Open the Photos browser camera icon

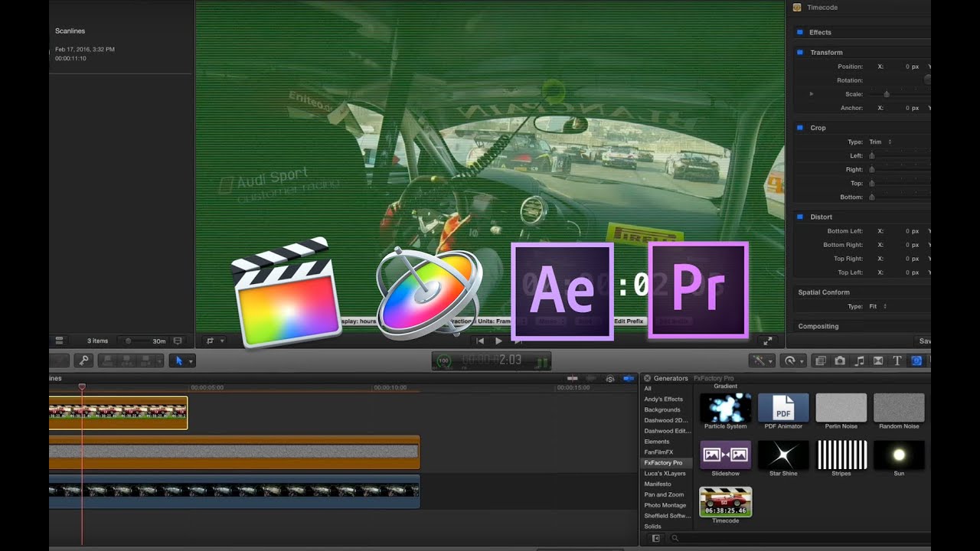[x=840, y=360]
